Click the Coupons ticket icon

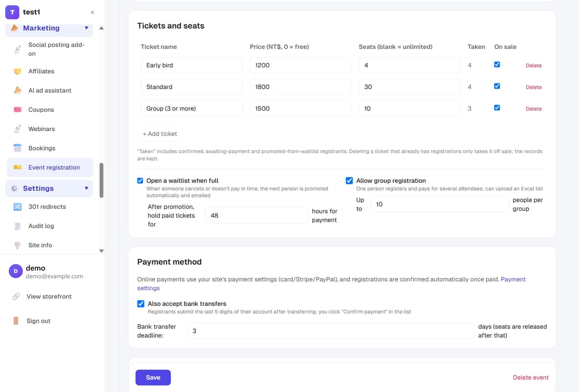[18, 110]
